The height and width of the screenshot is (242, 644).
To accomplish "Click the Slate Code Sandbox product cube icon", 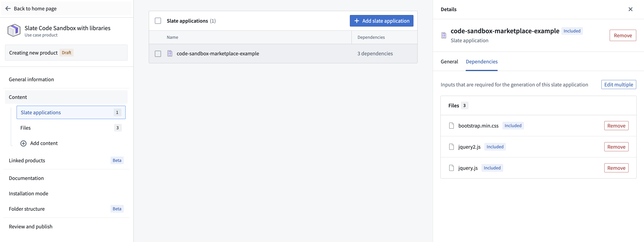I will click(x=14, y=31).
